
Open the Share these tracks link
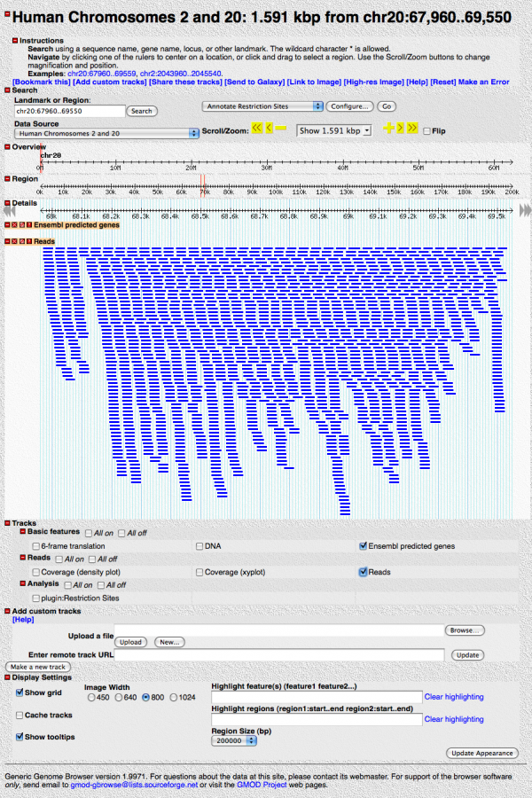[185, 82]
